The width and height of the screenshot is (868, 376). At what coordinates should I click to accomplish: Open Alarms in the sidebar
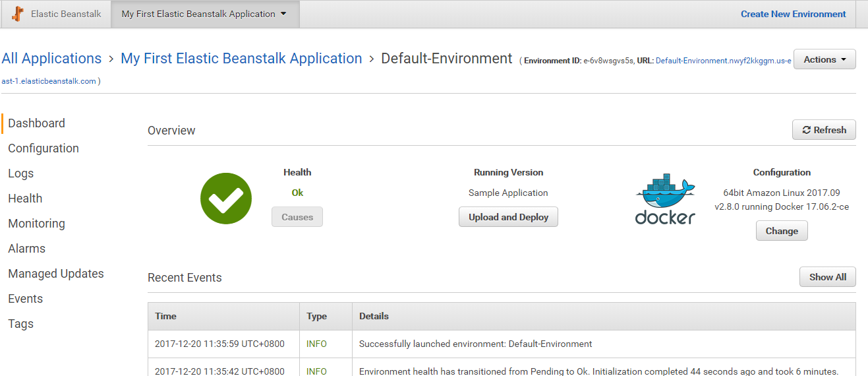[x=26, y=249]
